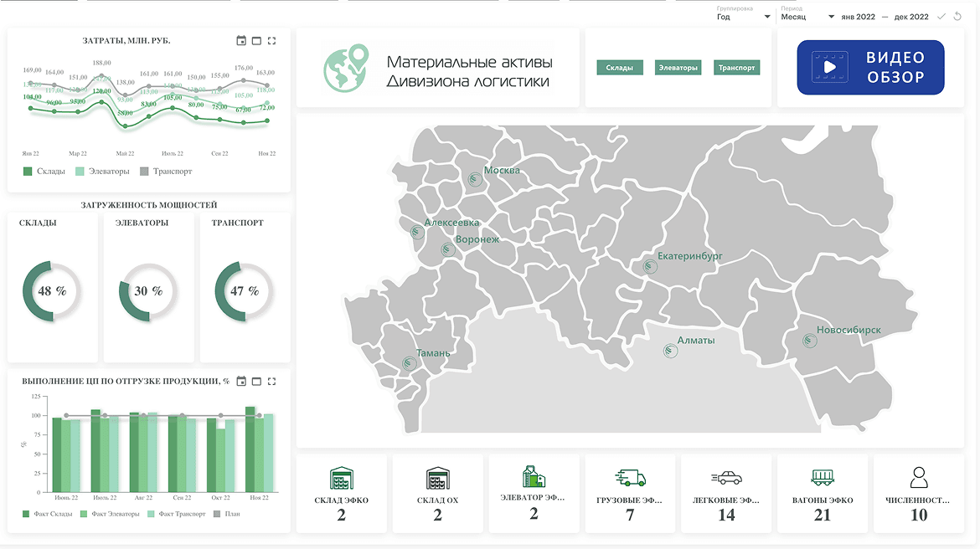Set the end date дек 2022
Image resolution: width=980 pixels, height=549 pixels.
pyautogui.click(x=911, y=17)
